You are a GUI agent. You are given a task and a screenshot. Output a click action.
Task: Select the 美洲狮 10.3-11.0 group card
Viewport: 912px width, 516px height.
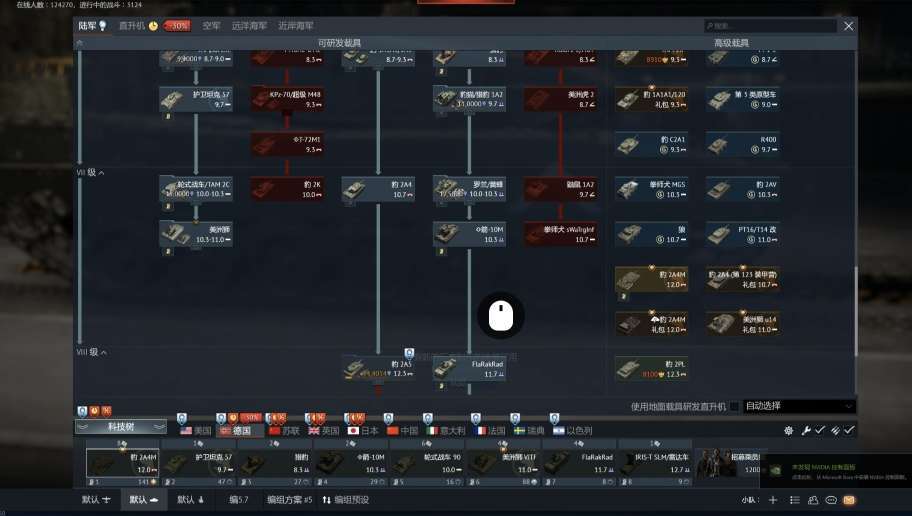[x=196, y=234]
